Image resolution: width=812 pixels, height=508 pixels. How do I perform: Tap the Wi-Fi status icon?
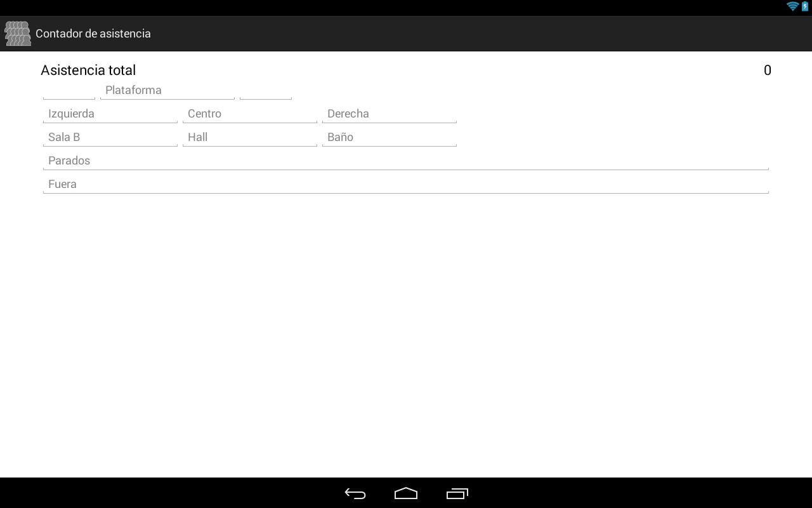tap(792, 6)
